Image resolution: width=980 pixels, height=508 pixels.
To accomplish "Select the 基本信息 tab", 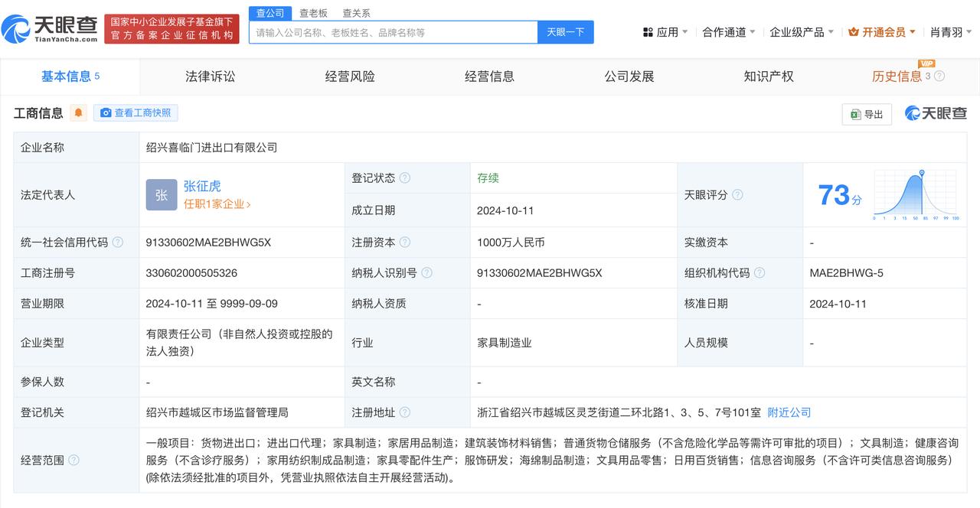I will (x=70, y=77).
